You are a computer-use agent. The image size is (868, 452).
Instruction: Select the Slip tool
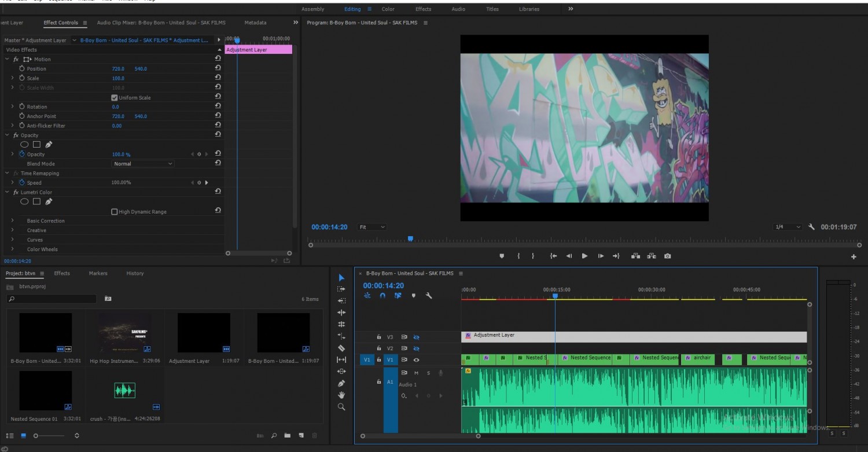point(341,359)
